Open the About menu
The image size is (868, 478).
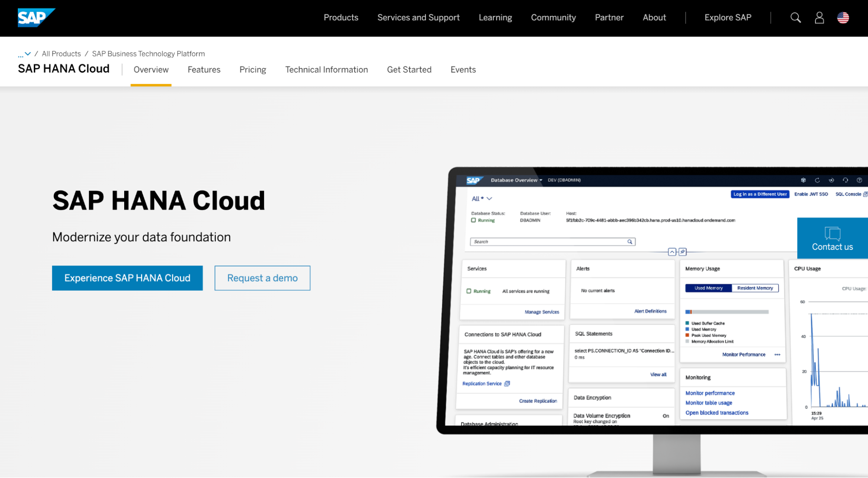click(654, 17)
